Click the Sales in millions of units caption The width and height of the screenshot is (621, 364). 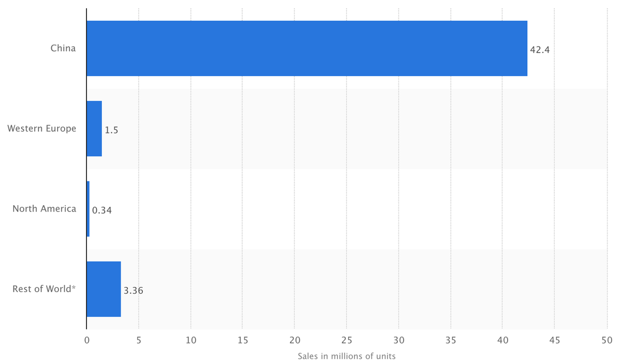(346, 356)
